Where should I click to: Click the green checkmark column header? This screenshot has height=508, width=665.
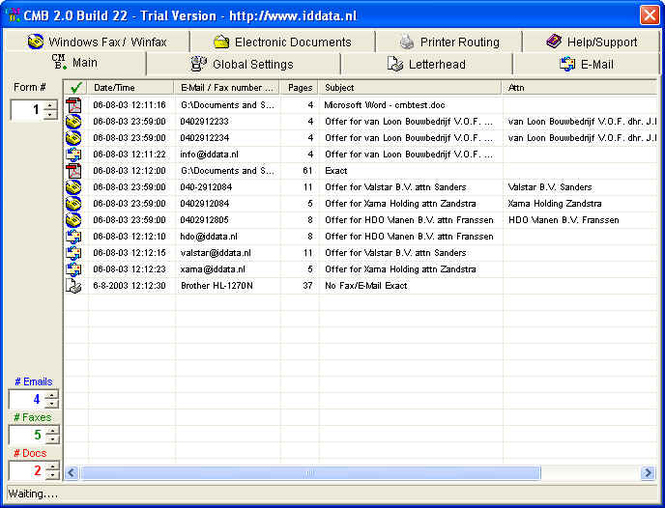point(76,88)
